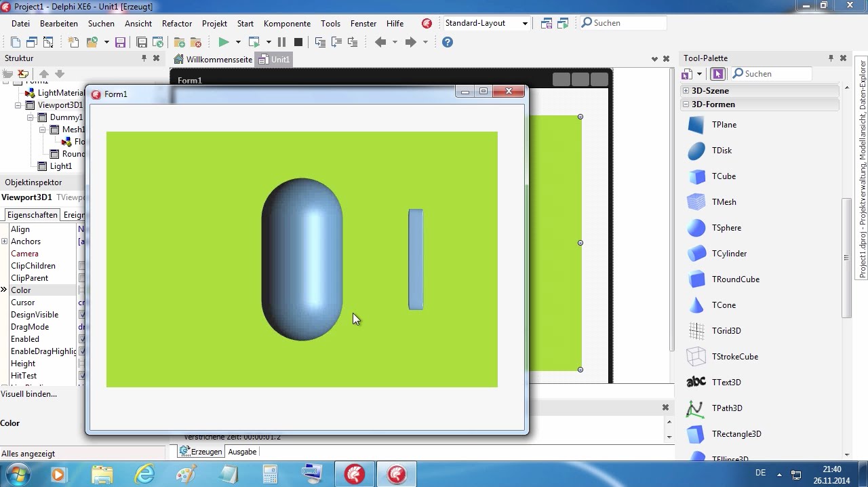Open the Projekt menu
This screenshot has height=487, width=868.
(x=214, y=24)
